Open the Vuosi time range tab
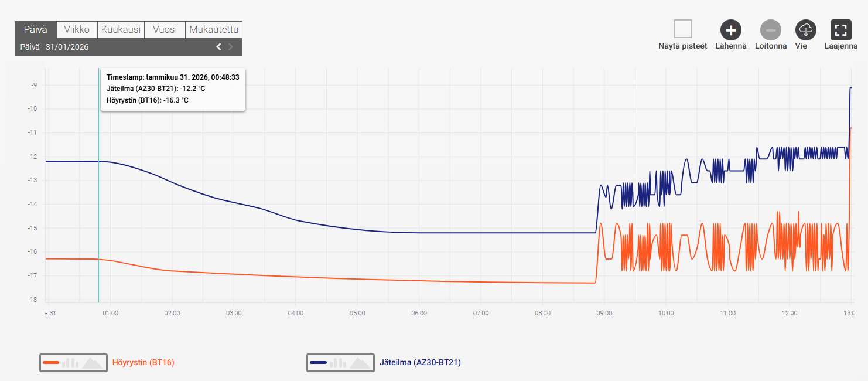The height and width of the screenshot is (381, 868). 165,29
